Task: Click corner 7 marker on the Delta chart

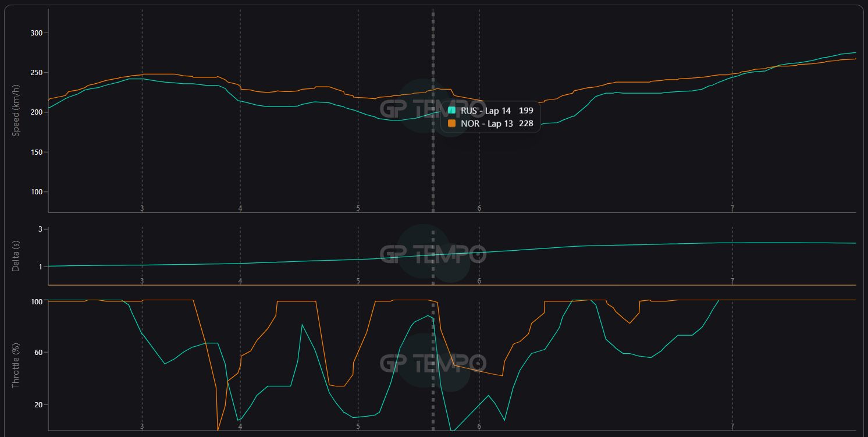Action: click(x=732, y=281)
